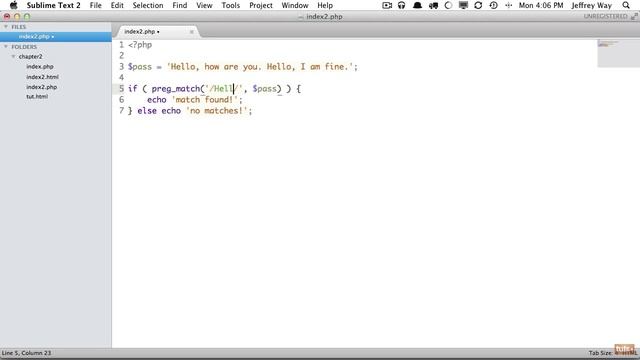Open the Time Machine menu bar icon

pyautogui.click(x=493, y=5)
